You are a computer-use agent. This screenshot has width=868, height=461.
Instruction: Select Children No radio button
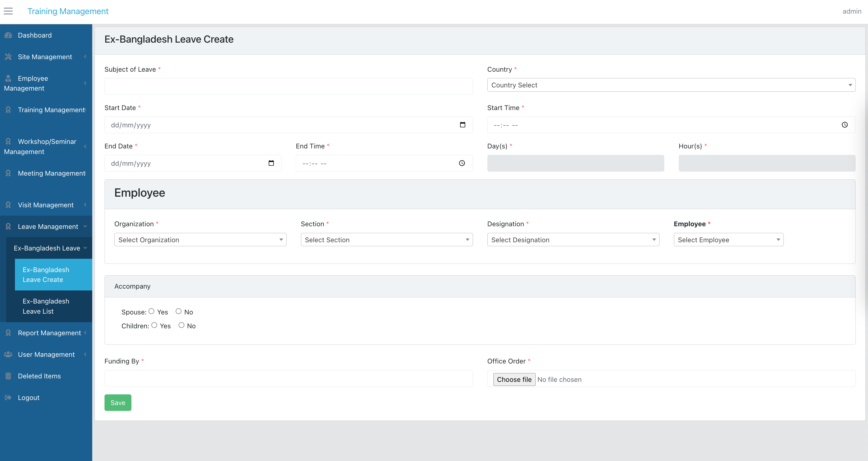(181, 325)
